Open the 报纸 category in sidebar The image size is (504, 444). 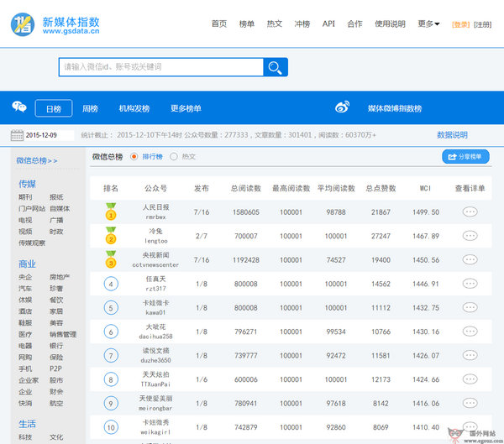(x=56, y=197)
